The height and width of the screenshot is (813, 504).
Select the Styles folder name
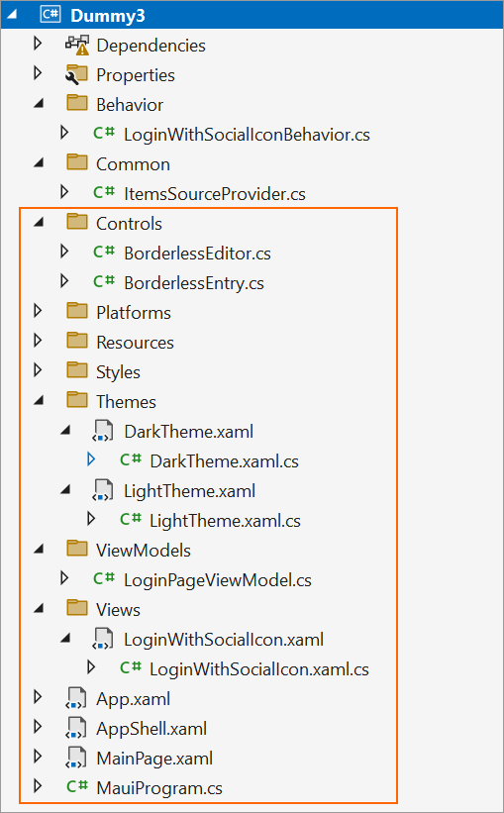(x=118, y=372)
